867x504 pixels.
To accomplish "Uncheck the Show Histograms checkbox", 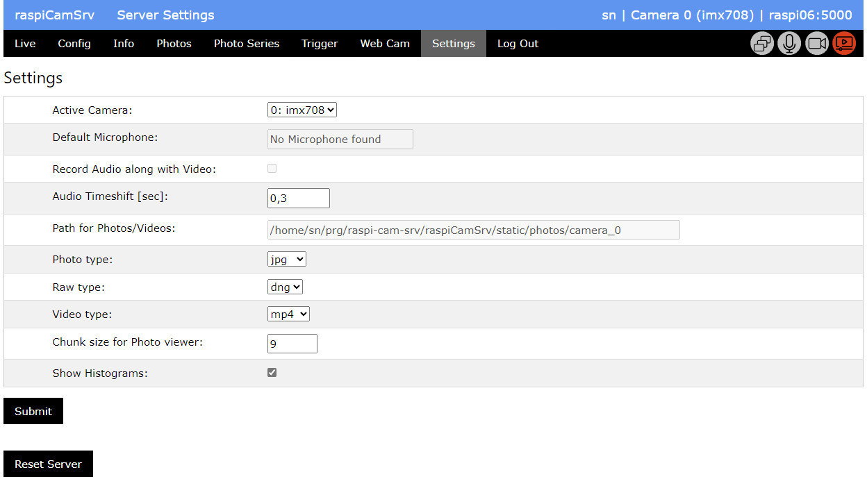I will pyautogui.click(x=272, y=373).
